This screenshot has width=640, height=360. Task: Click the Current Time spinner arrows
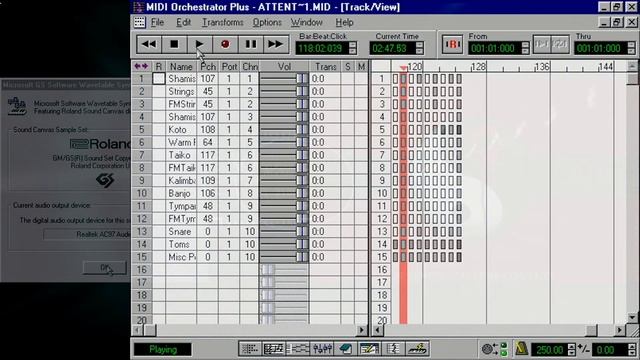coord(419,48)
